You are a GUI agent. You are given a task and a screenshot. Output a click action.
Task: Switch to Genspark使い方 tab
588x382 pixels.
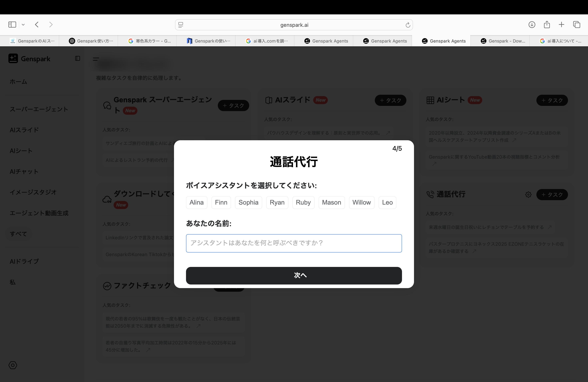click(88, 41)
